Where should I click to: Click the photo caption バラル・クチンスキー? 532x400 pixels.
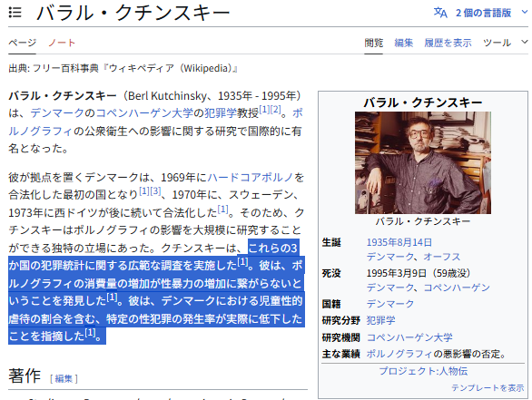(423, 221)
